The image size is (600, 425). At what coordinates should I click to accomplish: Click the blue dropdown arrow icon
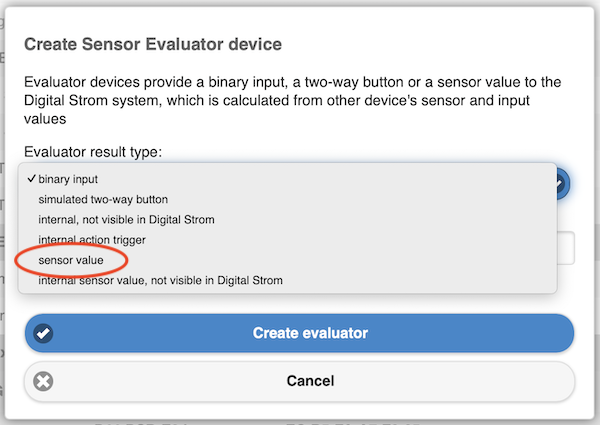click(561, 183)
